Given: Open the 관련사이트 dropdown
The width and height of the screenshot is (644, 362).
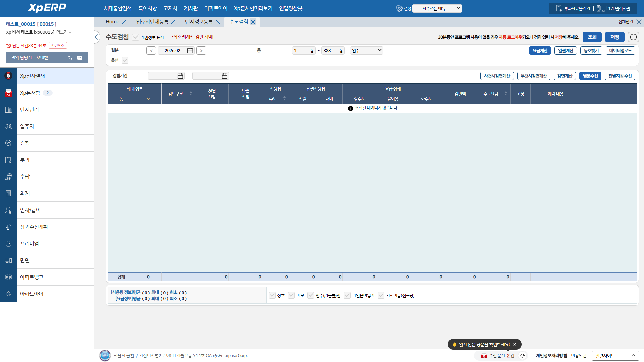Looking at the screenshot, I should (615, 356).
